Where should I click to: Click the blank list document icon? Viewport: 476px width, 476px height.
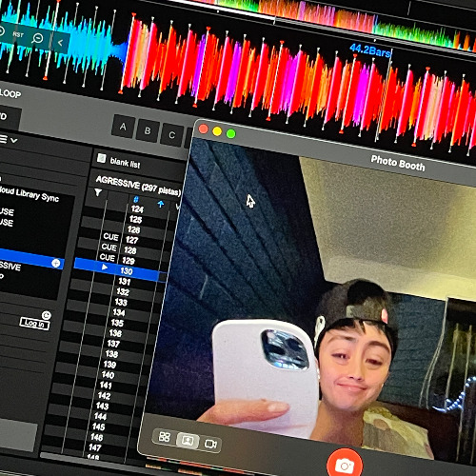(x=101, y=158)
